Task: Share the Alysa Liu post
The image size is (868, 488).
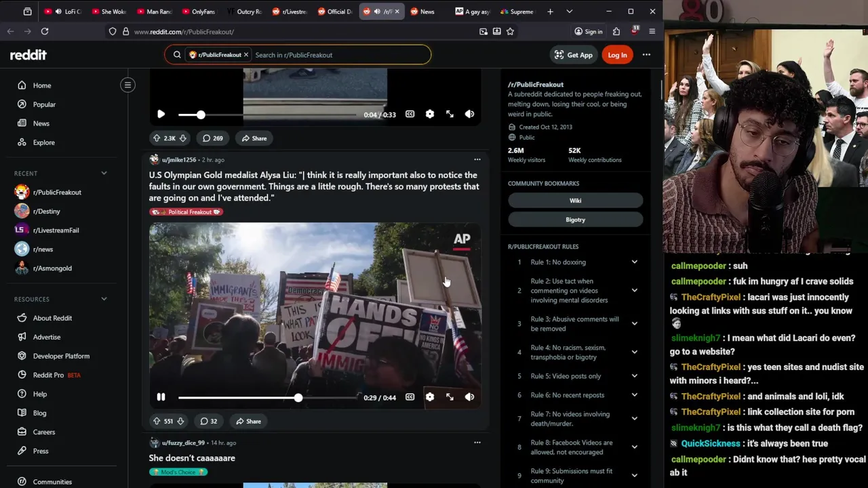Action: click(x=248, y=421)
